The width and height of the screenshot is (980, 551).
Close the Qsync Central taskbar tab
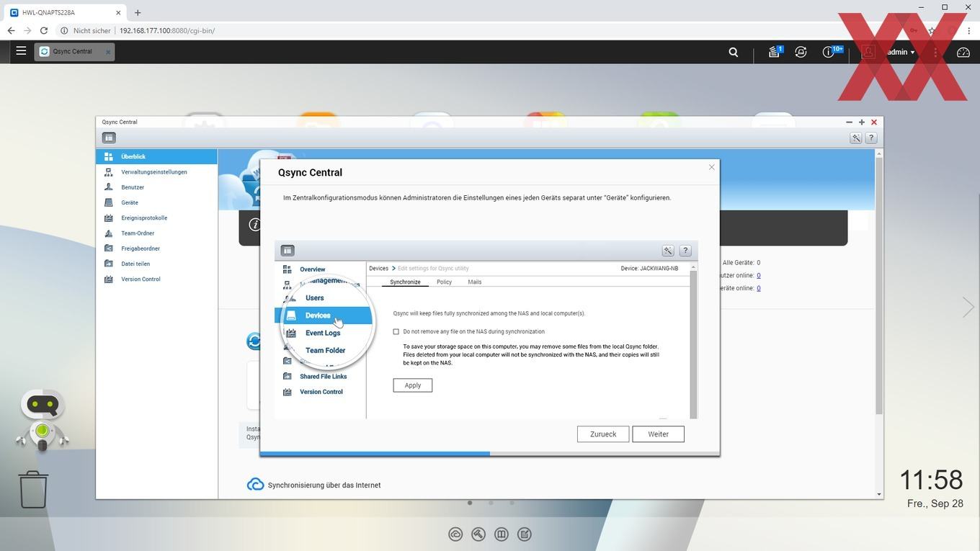108,52
